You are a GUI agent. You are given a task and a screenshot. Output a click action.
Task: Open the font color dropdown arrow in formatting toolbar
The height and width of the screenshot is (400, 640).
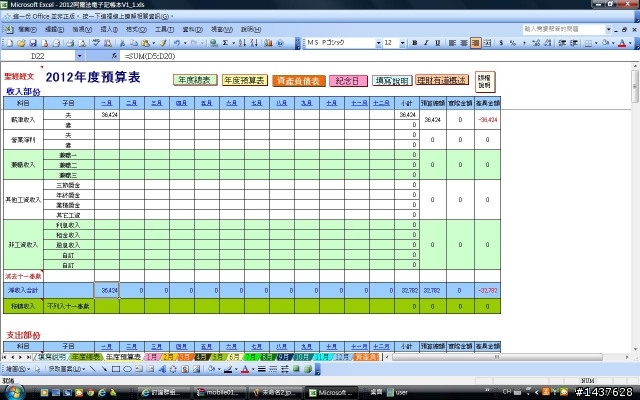630,43
